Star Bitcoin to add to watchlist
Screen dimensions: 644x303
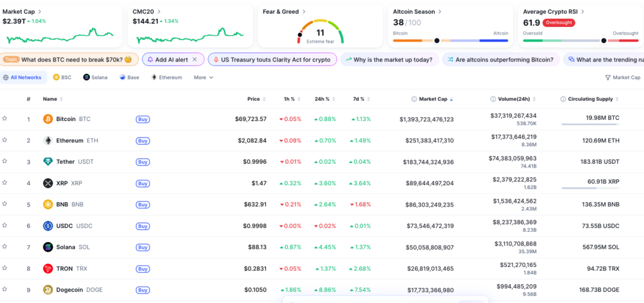click(x=4, y=118)
